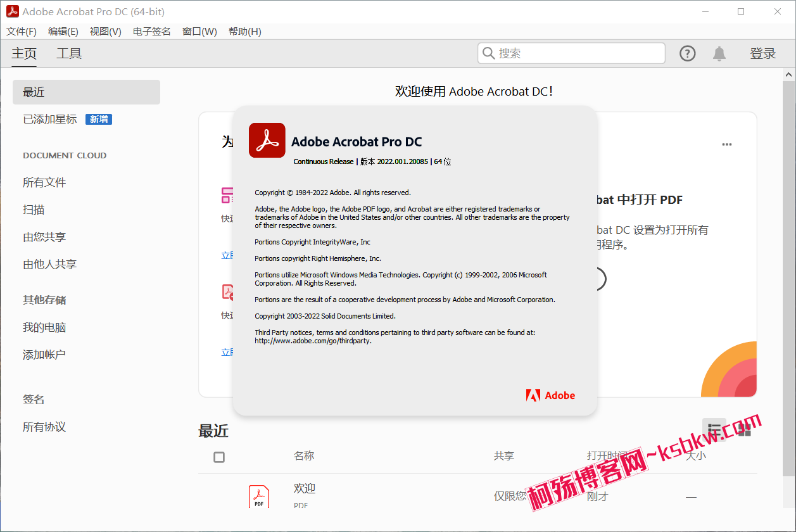Viewport: 796px width, 532px height.
Task: Open the 视图(V) menu
Action: pos(106,32)
